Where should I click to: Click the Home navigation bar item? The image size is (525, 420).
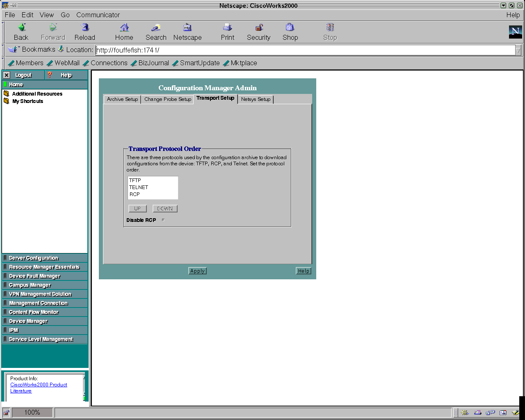[x=45, y=84]
